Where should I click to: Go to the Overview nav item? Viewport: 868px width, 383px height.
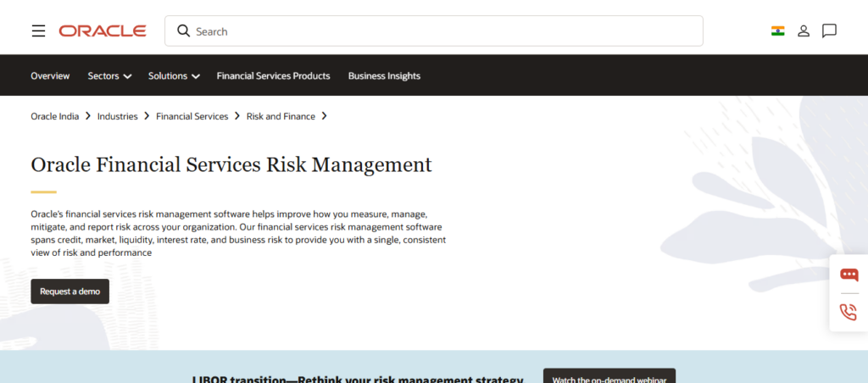[50, 75]
